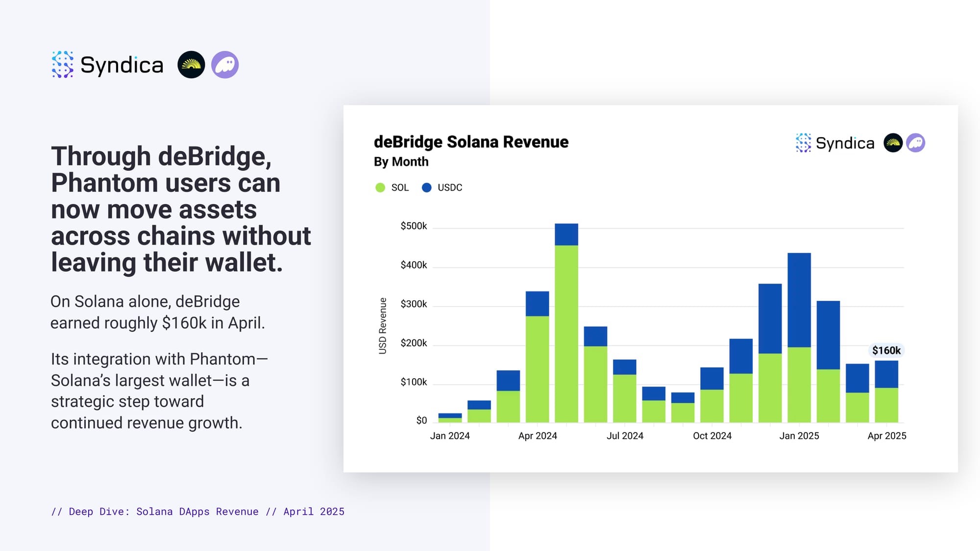Click the Apr 2025 axis label
Image resolution: width=980 pixels, height=551 pixels.
(x=886, y=436)
